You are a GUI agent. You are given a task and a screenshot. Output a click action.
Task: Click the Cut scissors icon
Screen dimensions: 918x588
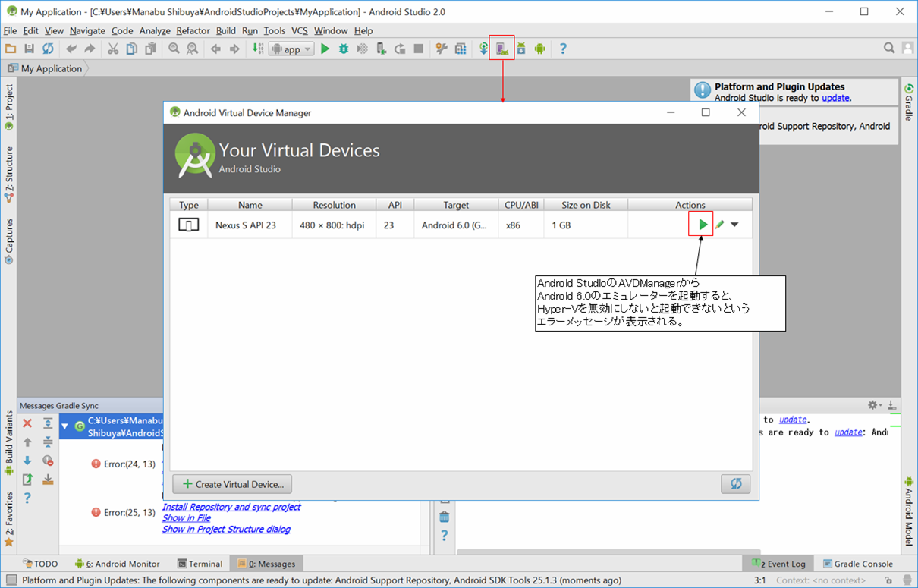click(x=113, y=49)
